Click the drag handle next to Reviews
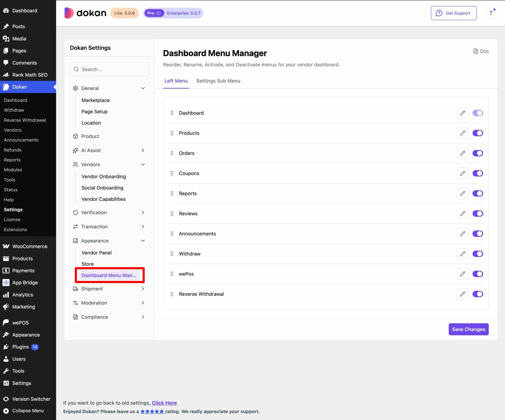 point(172,214)
